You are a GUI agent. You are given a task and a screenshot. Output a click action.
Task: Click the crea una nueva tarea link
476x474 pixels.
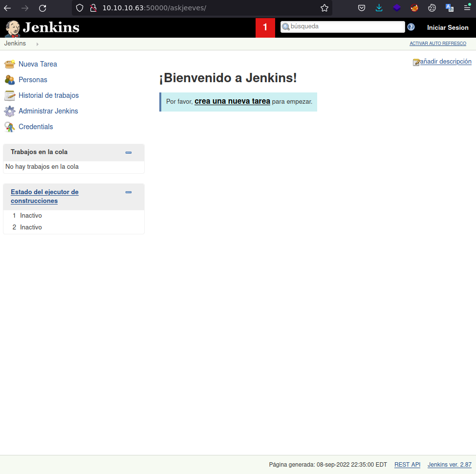coord(232,101)
